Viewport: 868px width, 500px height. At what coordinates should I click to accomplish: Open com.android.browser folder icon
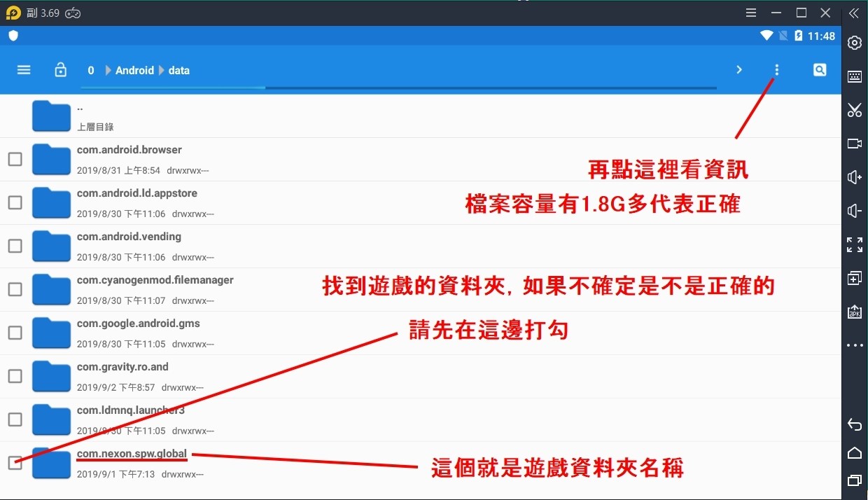pyautogui.click(x=51, y=160)
